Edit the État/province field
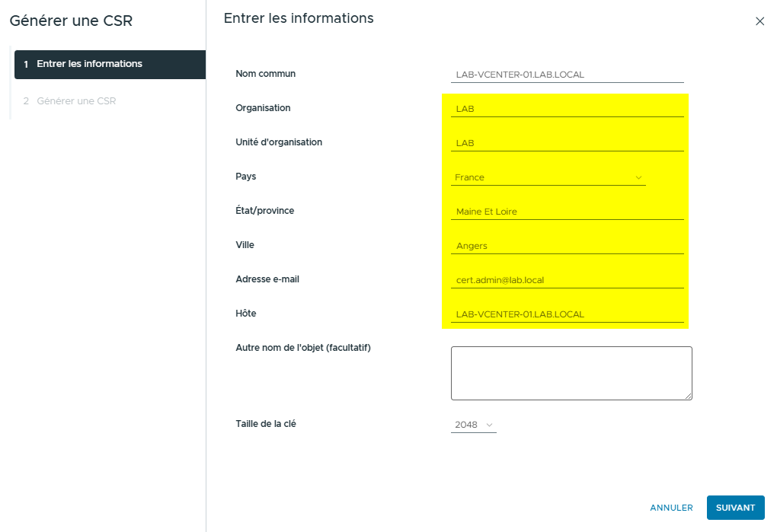The width and height of the screenshot is (777, 532). 567,211
